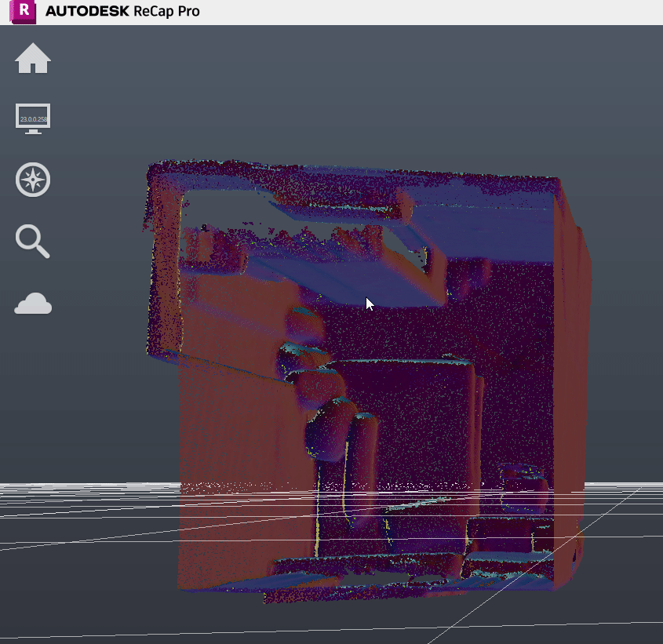663x644 pixels.
Task: Click the cloud icon in sidebar
Action: pos(33,304)
